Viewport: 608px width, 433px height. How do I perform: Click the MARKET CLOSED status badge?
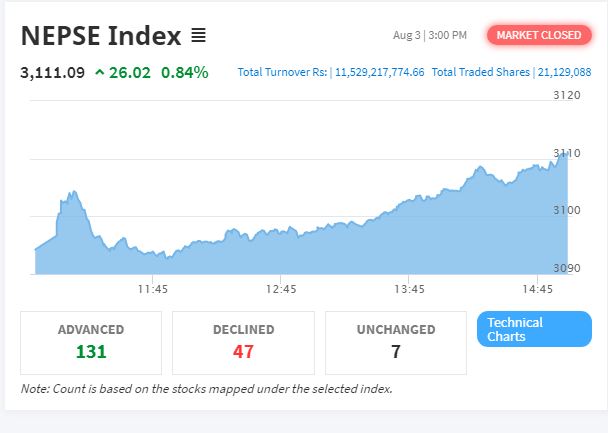(x=539, y=35)
